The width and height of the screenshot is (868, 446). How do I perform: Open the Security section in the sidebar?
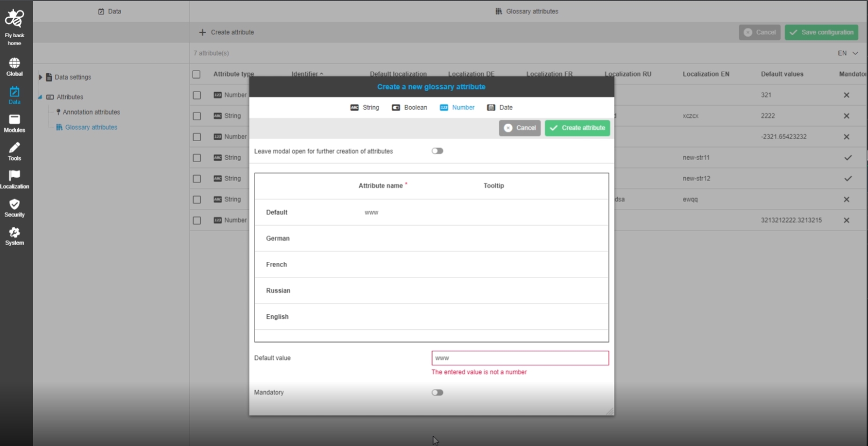[15, 208]
